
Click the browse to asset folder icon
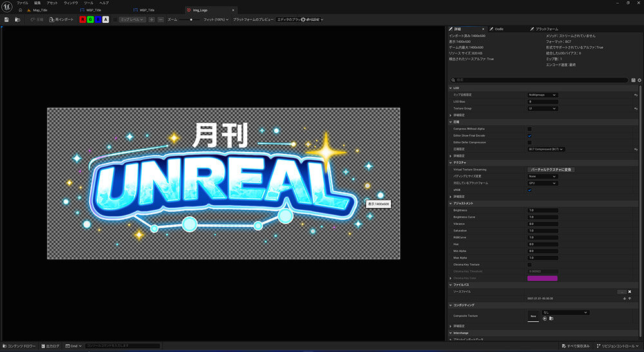[x=17, y=20]
